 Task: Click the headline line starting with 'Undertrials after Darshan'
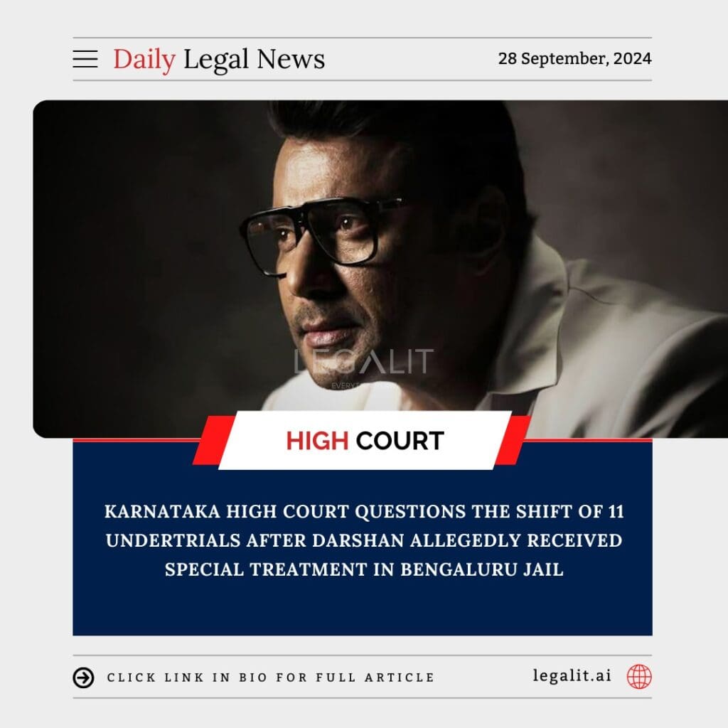click(x=364, y=540)
